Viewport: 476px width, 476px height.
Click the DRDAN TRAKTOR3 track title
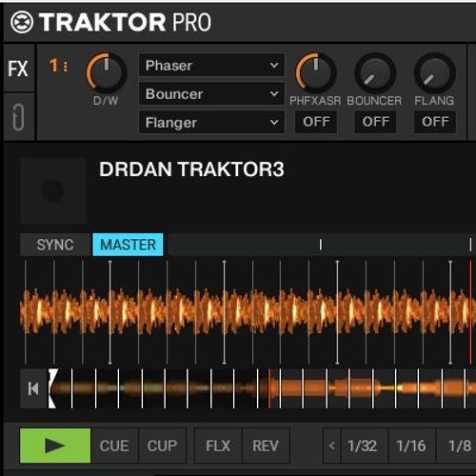191,169
